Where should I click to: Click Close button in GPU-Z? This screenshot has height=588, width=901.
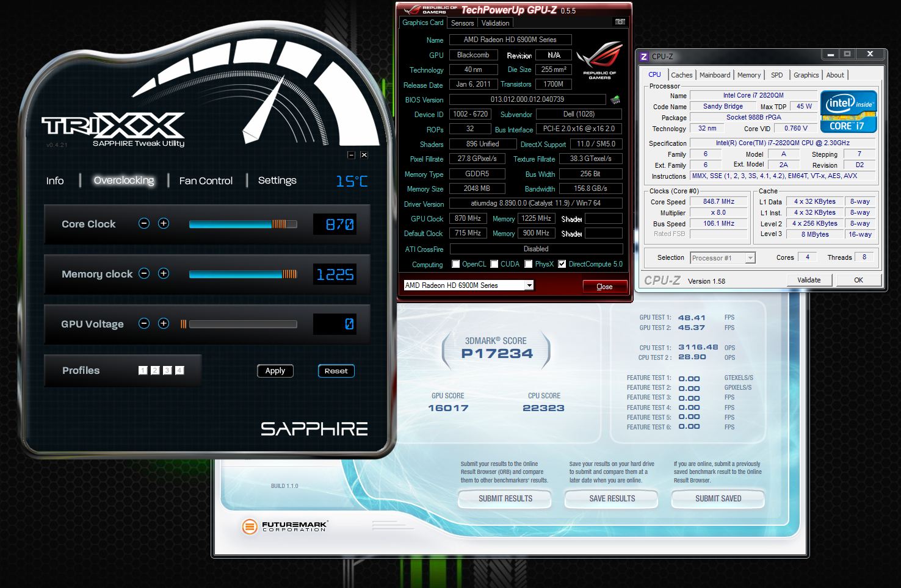click(x=604, y=286)
